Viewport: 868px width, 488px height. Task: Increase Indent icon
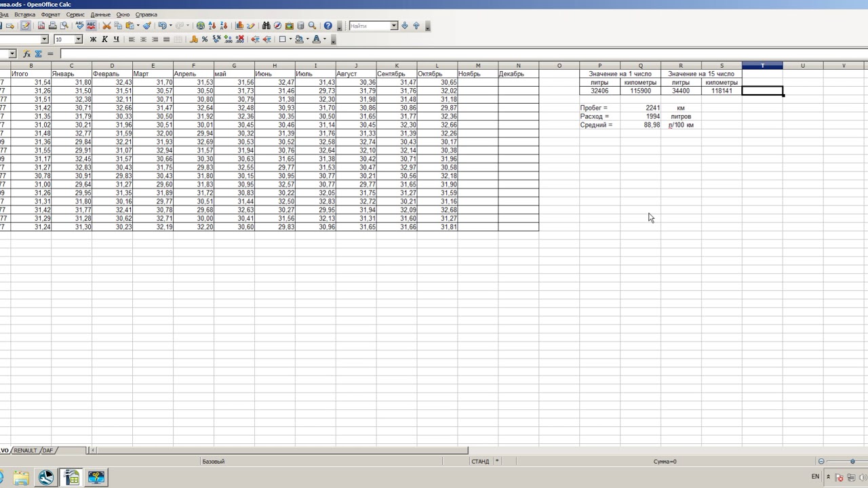267,39
